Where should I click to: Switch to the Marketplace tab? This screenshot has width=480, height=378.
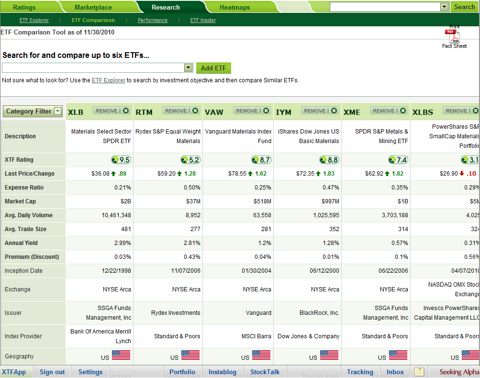tap(93, 7)
